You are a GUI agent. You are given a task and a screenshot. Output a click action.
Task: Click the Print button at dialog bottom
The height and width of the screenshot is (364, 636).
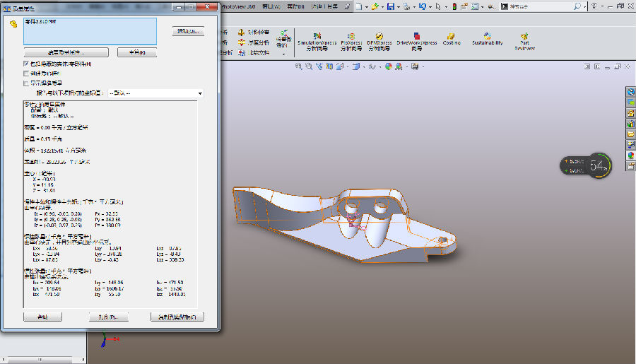(108, 317)
